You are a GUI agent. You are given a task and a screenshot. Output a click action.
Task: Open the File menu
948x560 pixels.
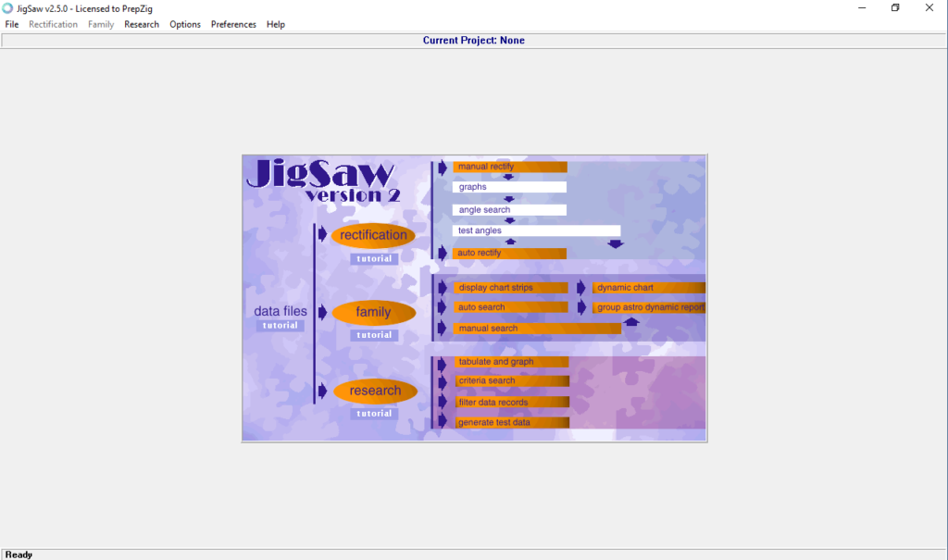click(11, 24)
